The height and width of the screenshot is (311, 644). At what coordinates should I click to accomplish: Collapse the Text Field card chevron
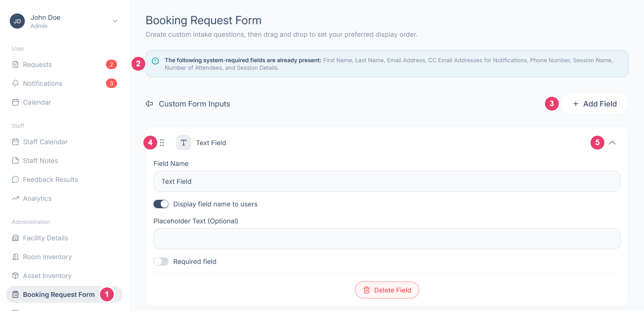(612, 143)
